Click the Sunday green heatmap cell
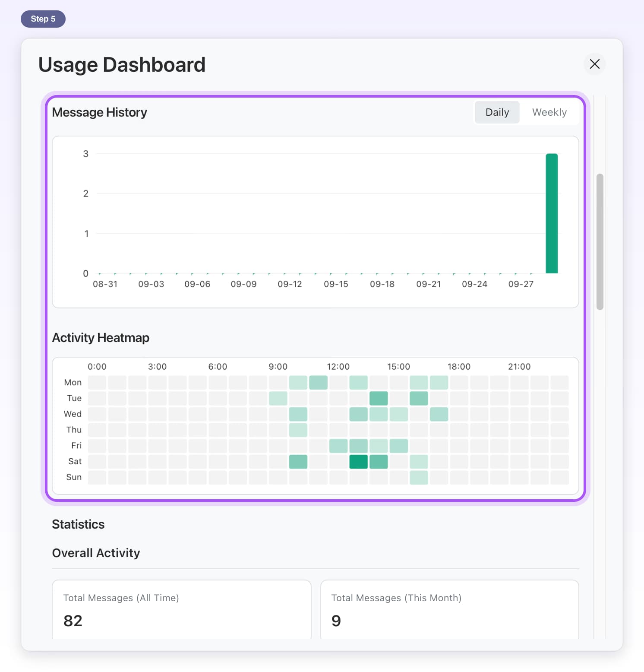 pyautogui.click(x=419, y=478)
